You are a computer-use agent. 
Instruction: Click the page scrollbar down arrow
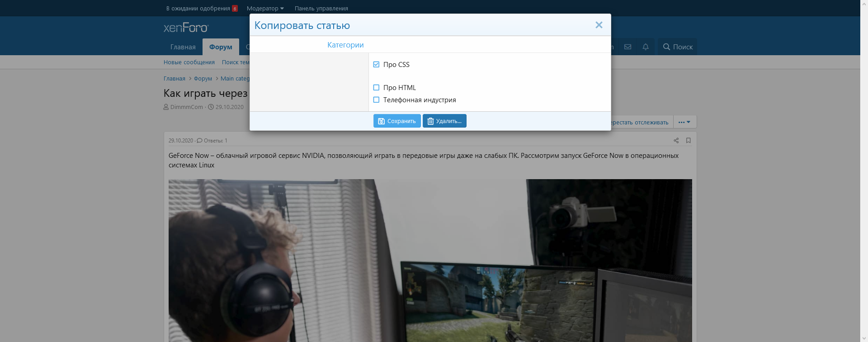coord(864,338)
